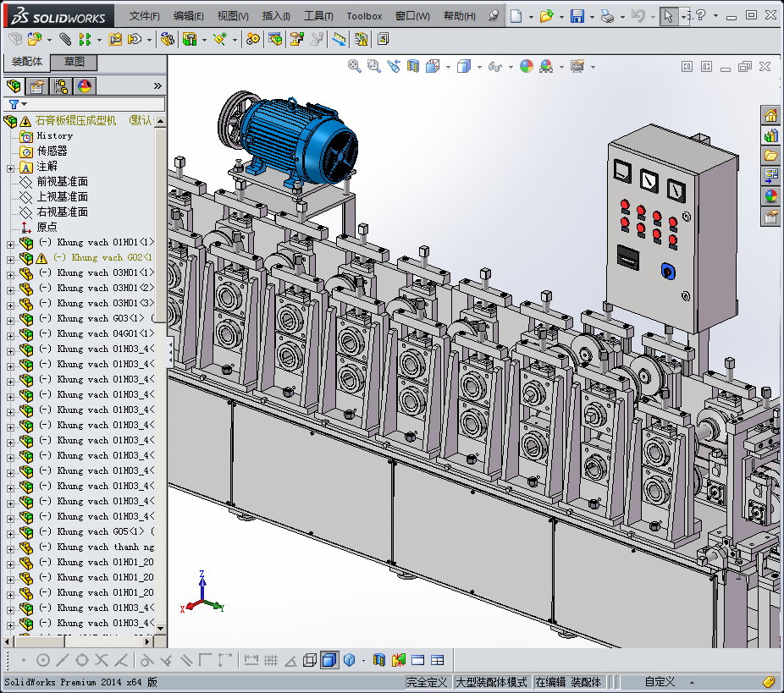Switch to the ConfigurationManager tab icon

coord(61,86)
